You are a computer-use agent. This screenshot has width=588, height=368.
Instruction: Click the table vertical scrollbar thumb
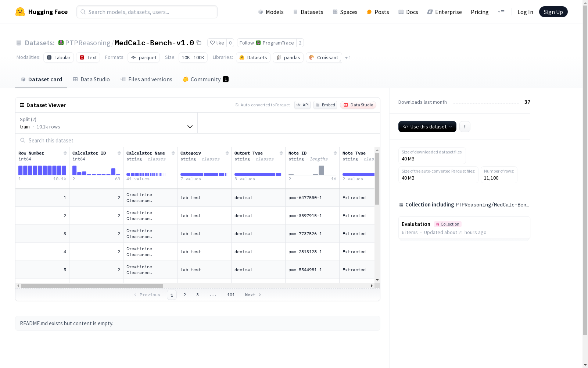coord(377,178)
